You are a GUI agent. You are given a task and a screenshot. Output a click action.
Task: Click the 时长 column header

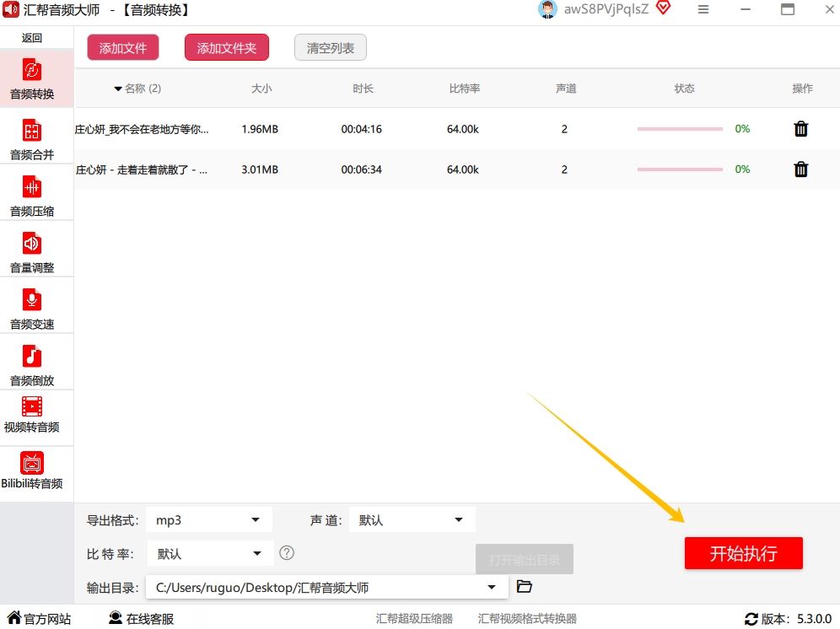coord(363,89)
